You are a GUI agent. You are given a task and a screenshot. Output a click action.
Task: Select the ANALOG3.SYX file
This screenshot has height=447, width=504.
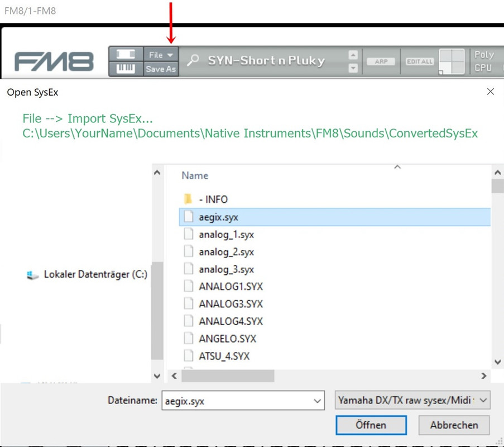(231, 304)
